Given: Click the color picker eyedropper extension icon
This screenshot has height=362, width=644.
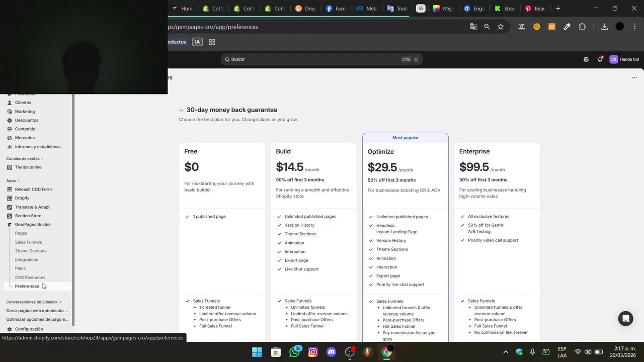Looking at the screenshot, I should pos(567,27).
